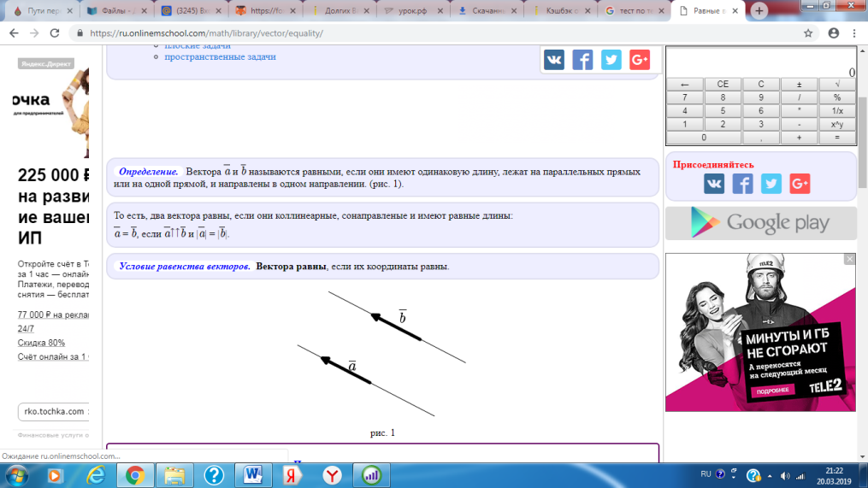Viewport: 868px width, 488px height.
Task: Click the Twitter icon under Присоединяйтесь
Action: pos(771,184)
